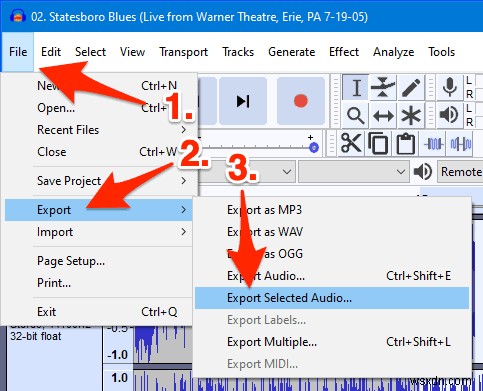Click the 32-bit float track info text
The height and width of the screenshot is (391, 483).
[x=36, y=336]
